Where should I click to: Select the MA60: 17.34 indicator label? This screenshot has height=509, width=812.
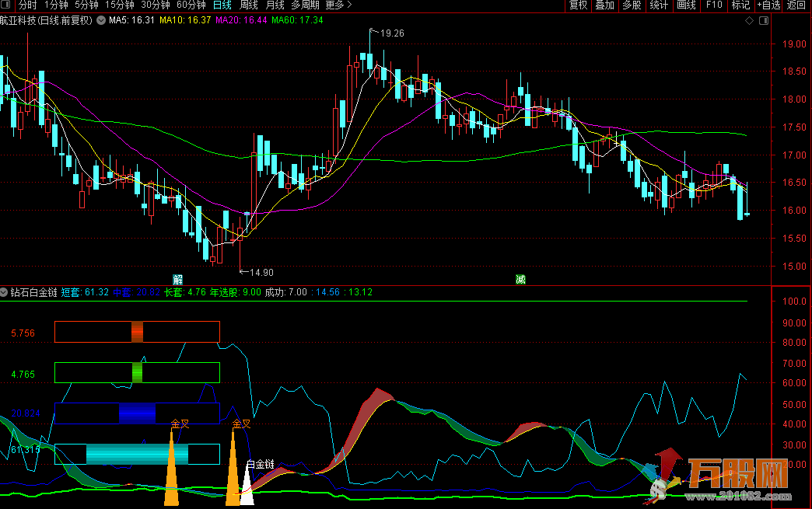[x=297, y=20]
